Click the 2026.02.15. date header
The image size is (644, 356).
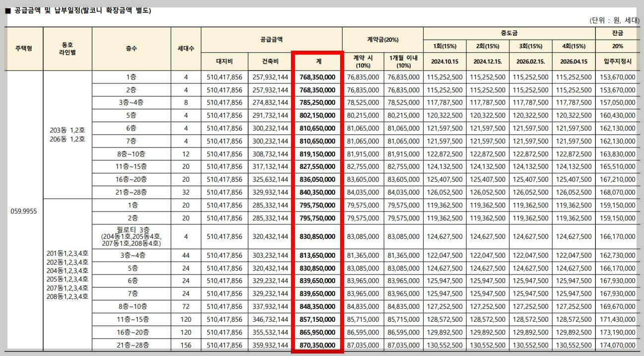[531, 62]
